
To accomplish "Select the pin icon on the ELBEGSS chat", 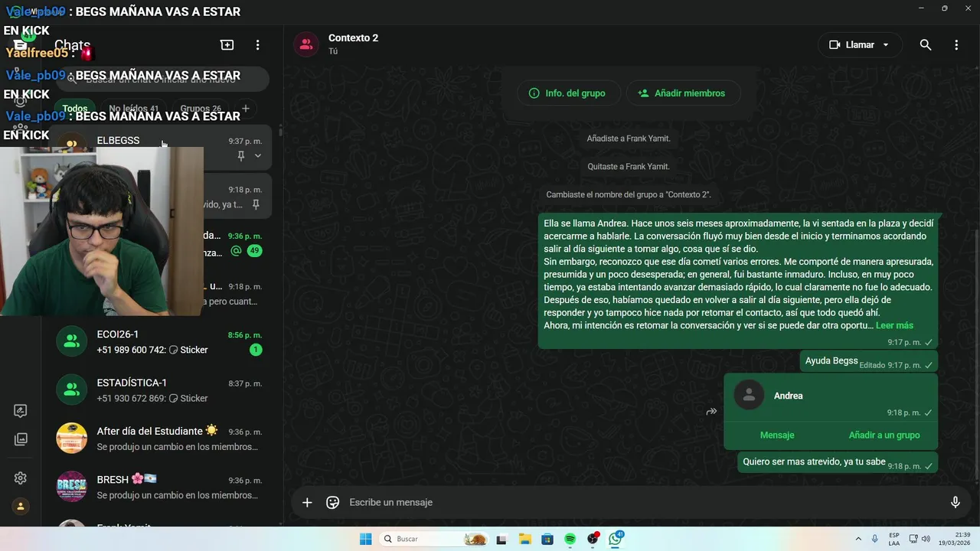I will [x=241, y=156].
